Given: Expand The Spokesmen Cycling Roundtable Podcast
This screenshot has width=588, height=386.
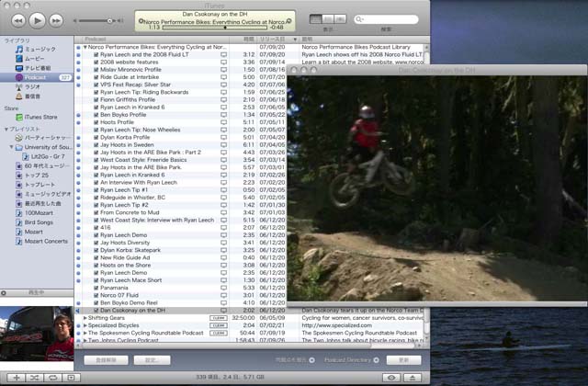Looking at the screenshot, I should coord(85,333).
